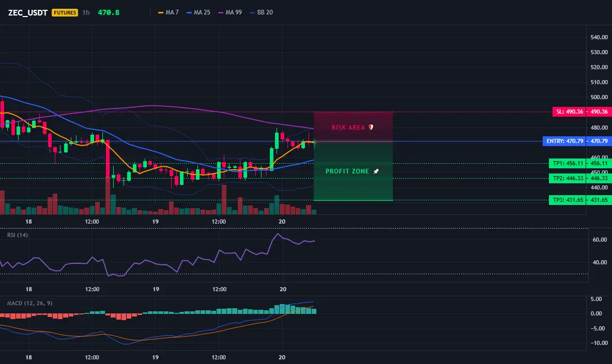The height and width of the screenshot is (364, 612).
Task: Click the ZEC_USDT symbol name
Action: click(x=28, y=12)
